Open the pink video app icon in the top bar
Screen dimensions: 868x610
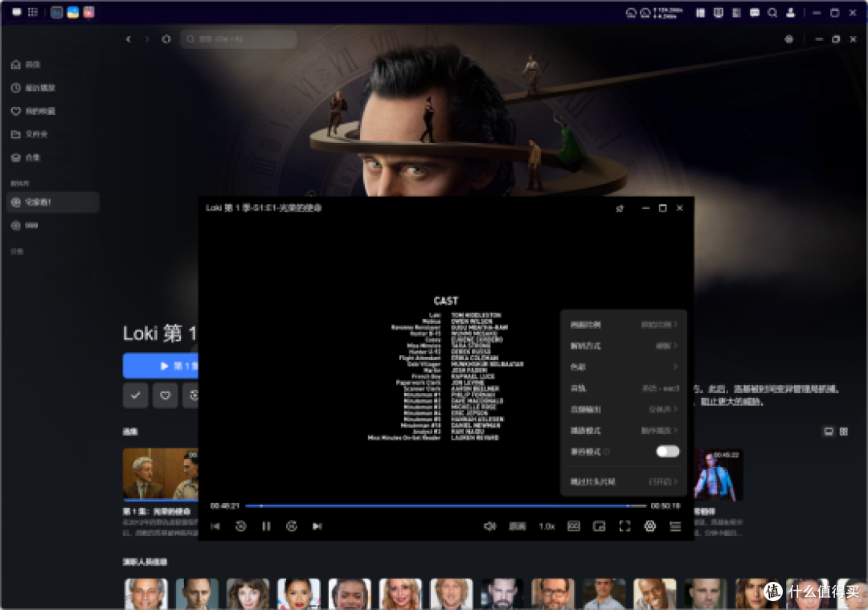(x=88, y=12)
